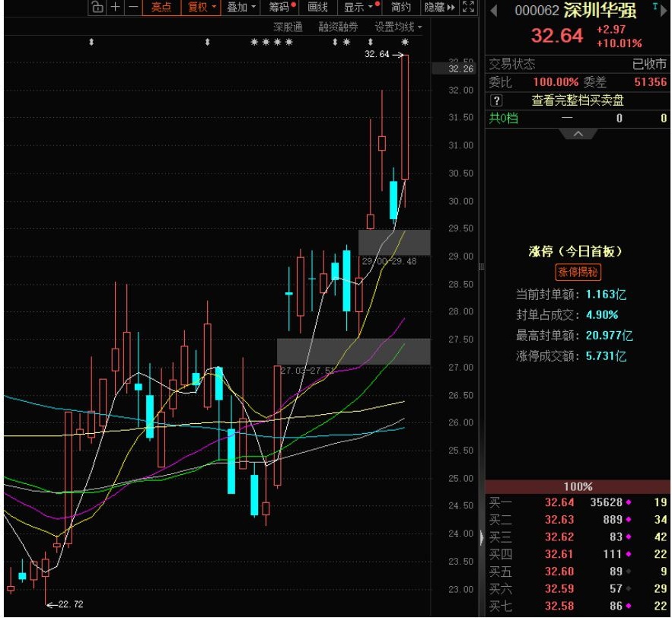Open the 显示 display dropdown
Screen dimensions: 672x618
pos(361,8)
